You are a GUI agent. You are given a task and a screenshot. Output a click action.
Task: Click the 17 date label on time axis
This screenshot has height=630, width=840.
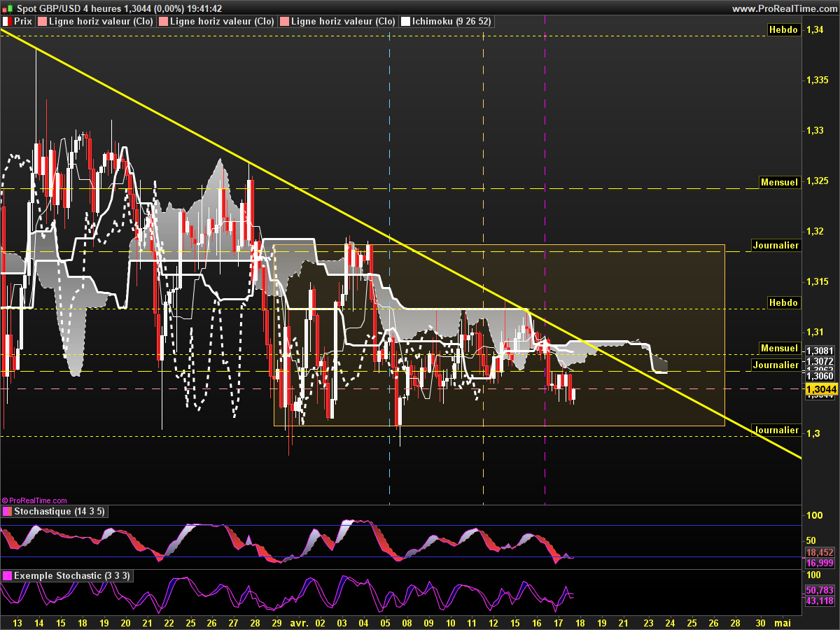[x=559, y=622]
